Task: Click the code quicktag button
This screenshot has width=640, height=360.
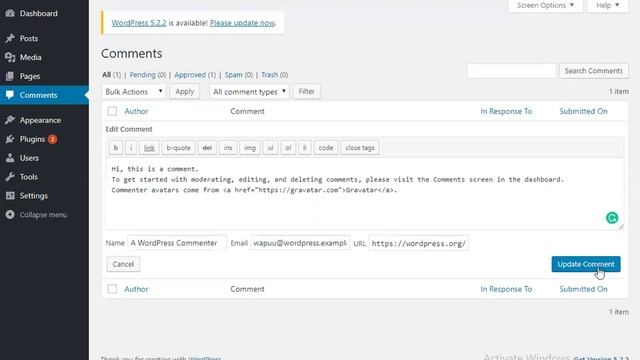Action: tap(326, 148)
